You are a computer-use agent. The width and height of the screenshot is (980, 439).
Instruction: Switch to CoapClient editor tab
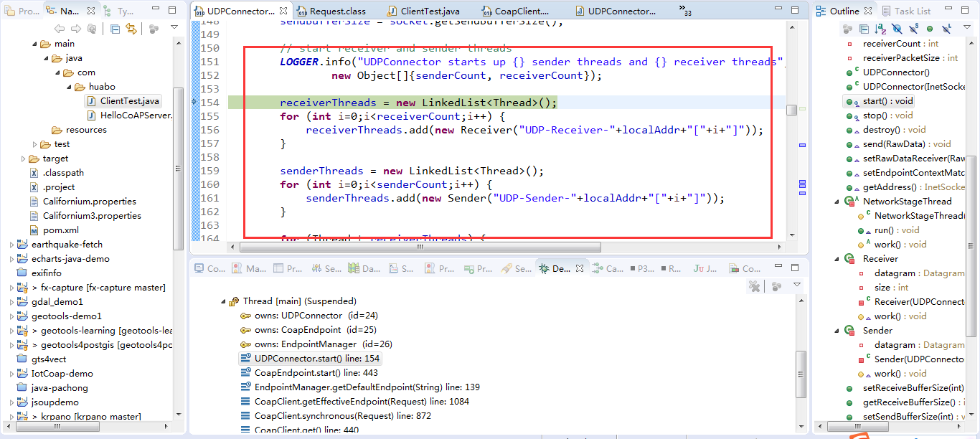(x=516, y=11)
